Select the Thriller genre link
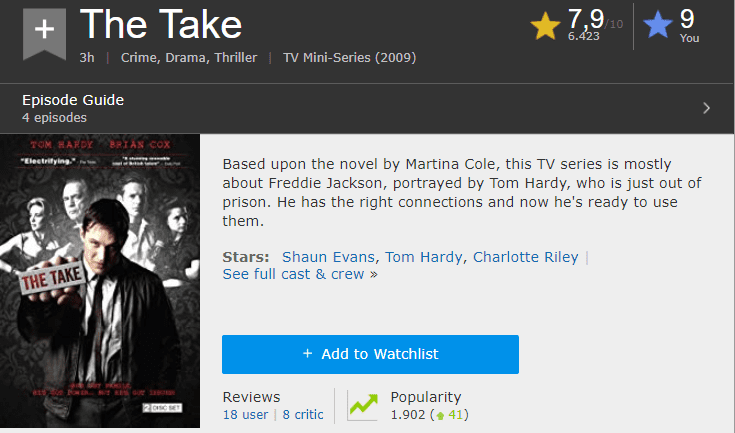Screen dimensions: 735x433 point(235,58)
